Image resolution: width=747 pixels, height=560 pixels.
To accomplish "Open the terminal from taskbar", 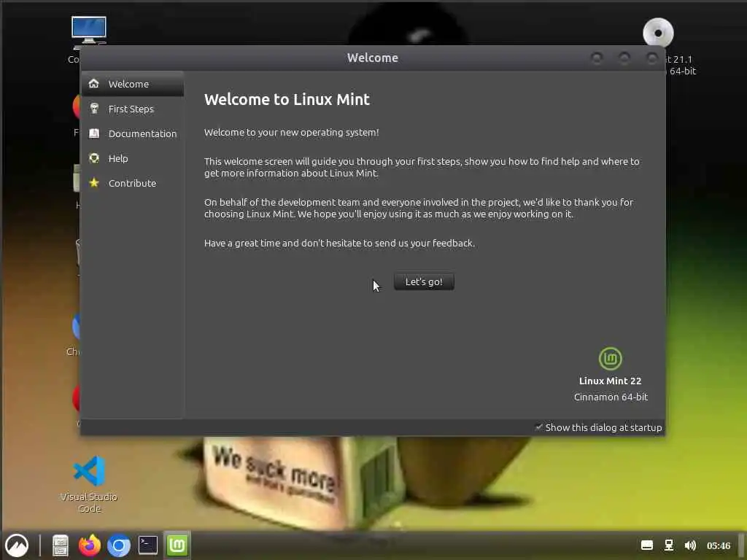I will (x=147, y=545).
